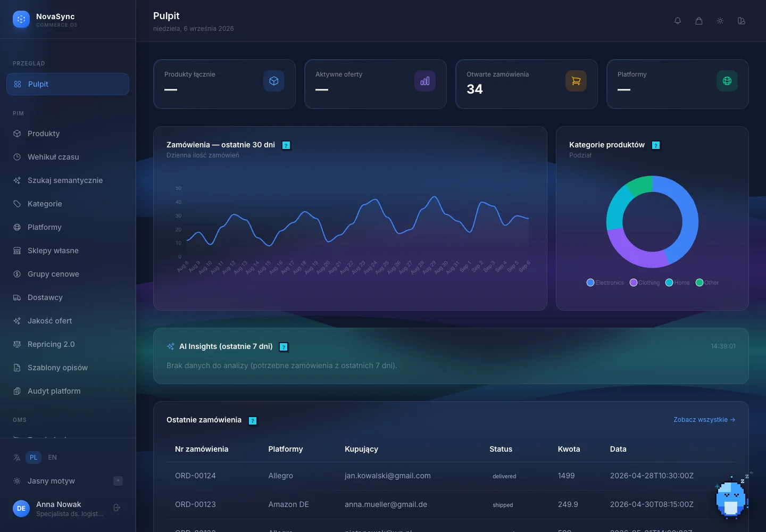The width and height of the screenshot is (766, 532).
Task: Click the NovaSync logo icon
Action: coord(21,20)
